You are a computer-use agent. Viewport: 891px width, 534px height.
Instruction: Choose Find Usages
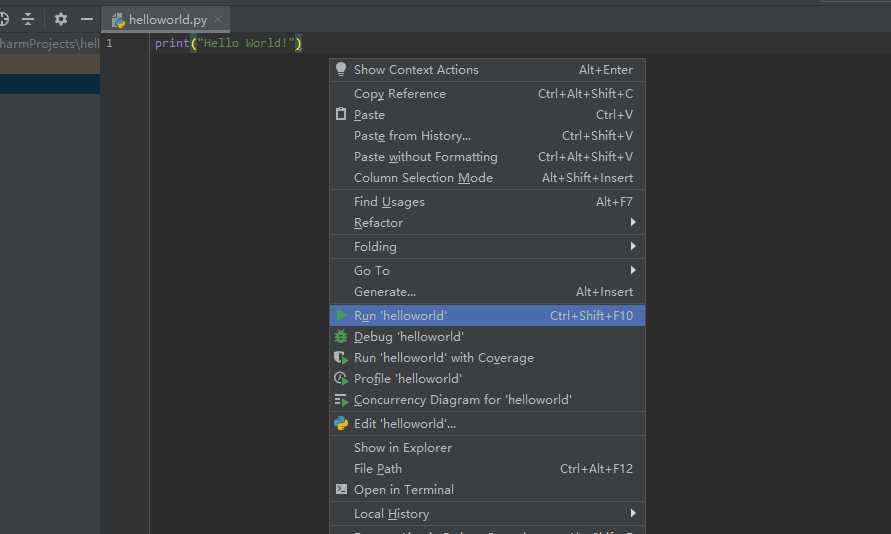(488, 202)
